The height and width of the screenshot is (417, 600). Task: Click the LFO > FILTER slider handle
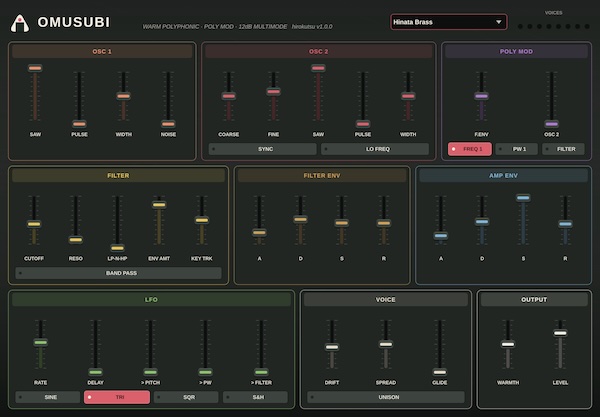pos(261,372)
